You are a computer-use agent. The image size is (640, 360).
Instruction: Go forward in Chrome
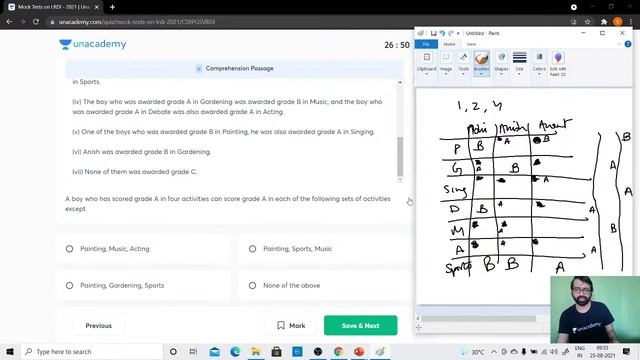click(x=22, y=22)
